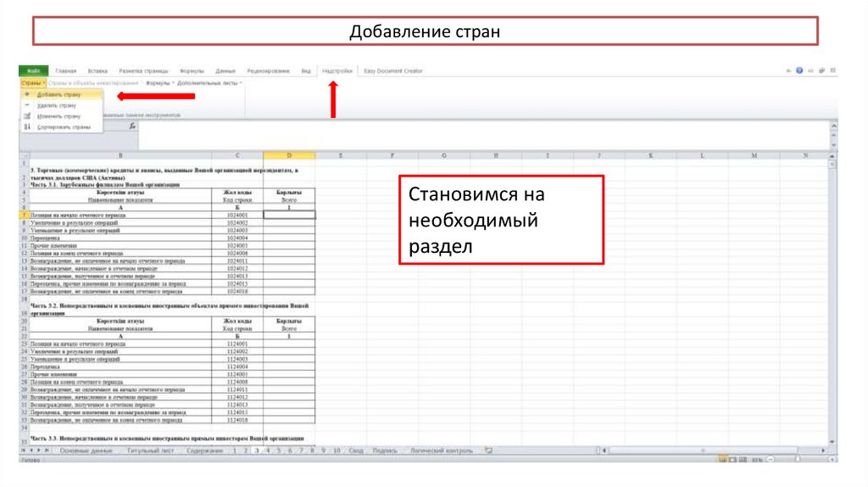868x487 pixels.
Task: Open the Свод sheet tab
Action: (356, 451)
